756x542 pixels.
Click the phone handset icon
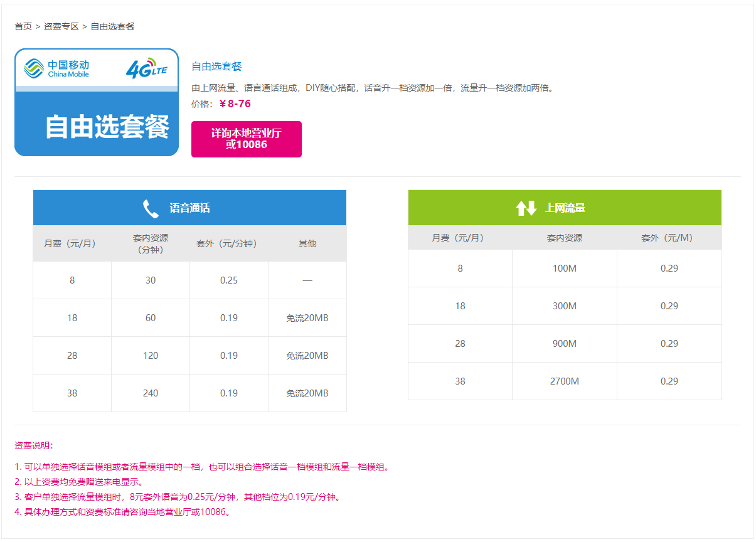tap(151, 208)
